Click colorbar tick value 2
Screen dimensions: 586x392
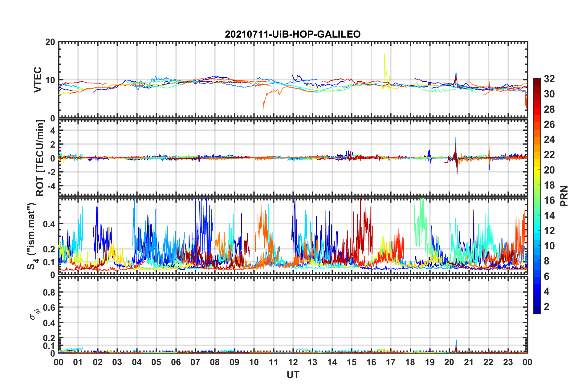click(x=547, y=306)
